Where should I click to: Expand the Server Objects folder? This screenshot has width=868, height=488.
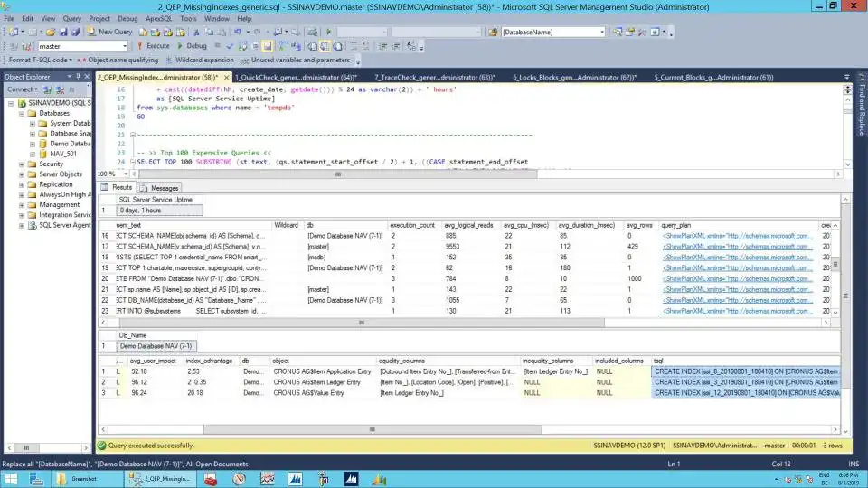point(22,174)
